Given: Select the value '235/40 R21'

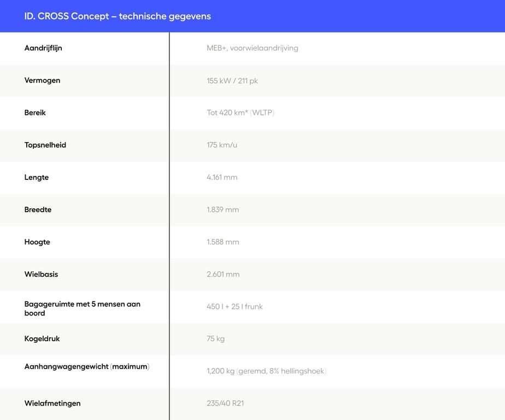Looking at the screenshot, I should 225,403.
